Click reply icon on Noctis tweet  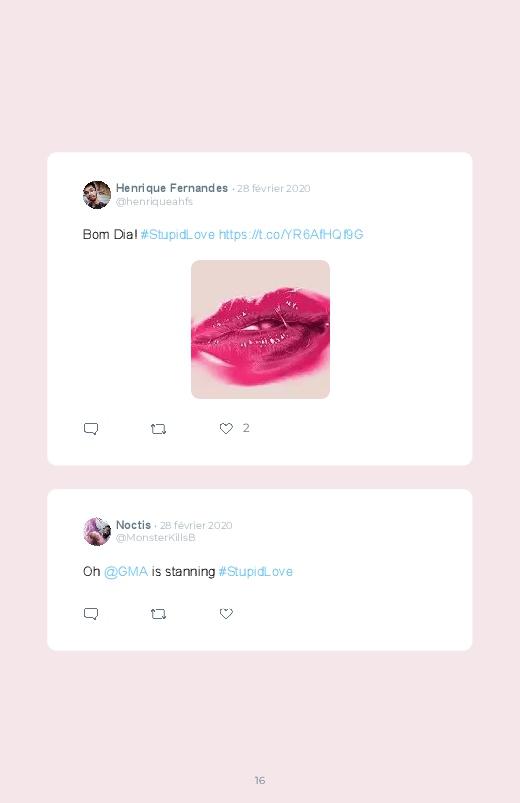[x=91, y=614]
